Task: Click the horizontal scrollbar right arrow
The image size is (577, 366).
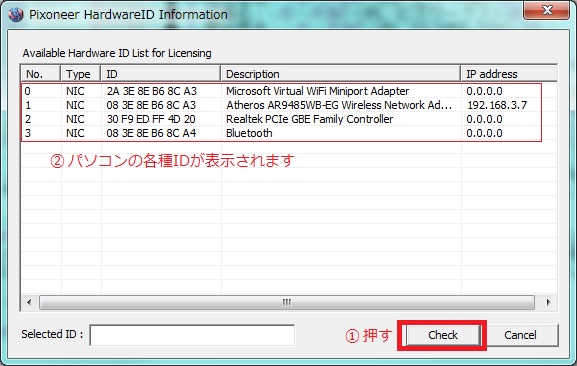Action: coord(549,302)
